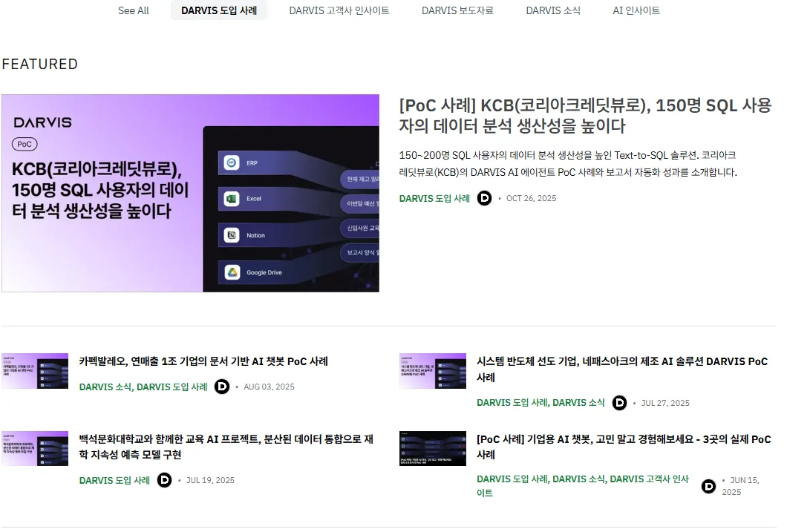Click featured article summary about Text-to-SQL 솔루션
Viewport: 787px width, 532px height.
568,163
